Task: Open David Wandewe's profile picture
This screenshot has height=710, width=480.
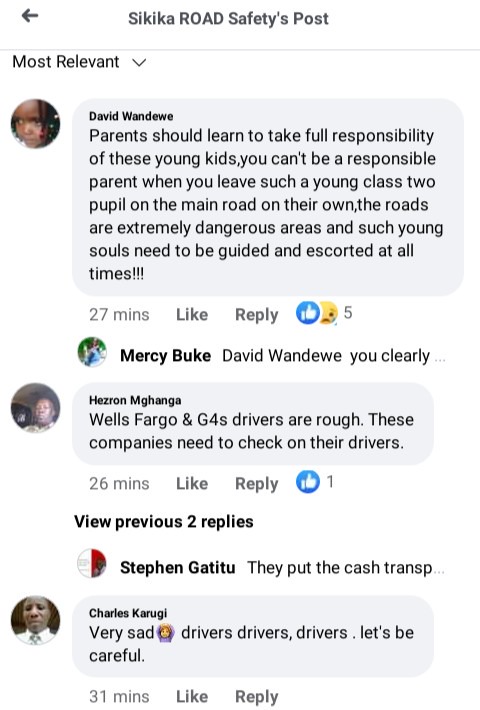Action: pos(35,124)
